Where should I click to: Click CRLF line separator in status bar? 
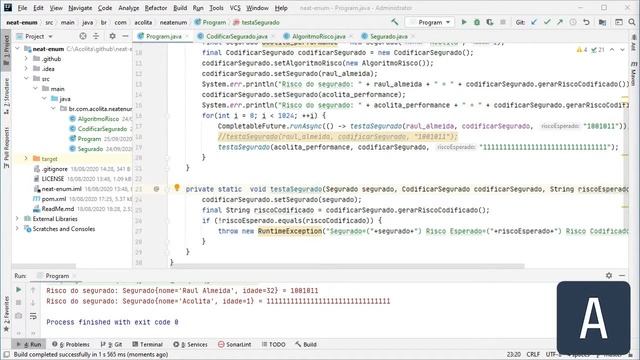click(x=533, y=354)
